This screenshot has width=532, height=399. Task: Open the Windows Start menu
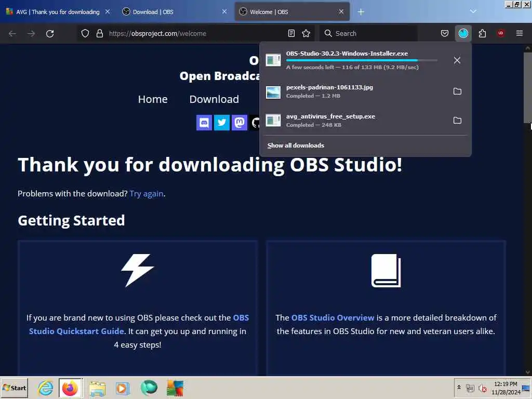pyautogui.click(x=14, y=388)
